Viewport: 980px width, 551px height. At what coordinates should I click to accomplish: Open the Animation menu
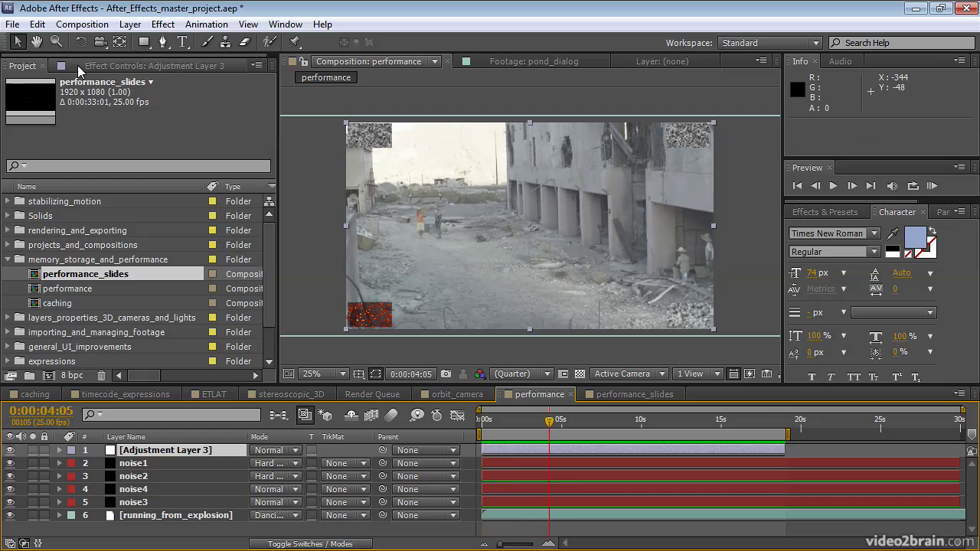tap(207, 24)
